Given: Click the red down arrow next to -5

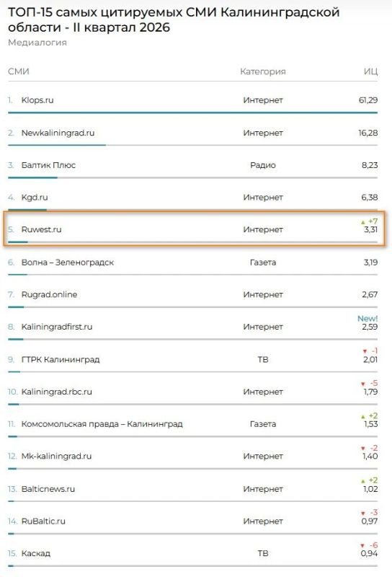Looking at the screenshot, I should pyautogui.click(x=363, y=384).
